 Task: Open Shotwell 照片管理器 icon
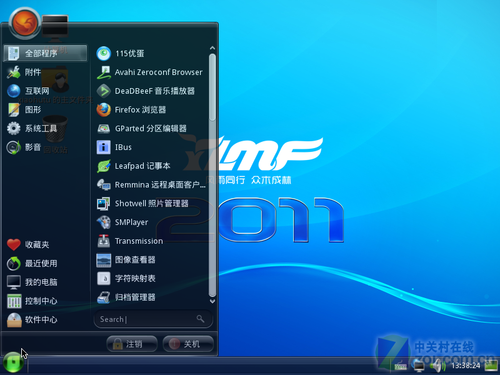pos(104,203)
